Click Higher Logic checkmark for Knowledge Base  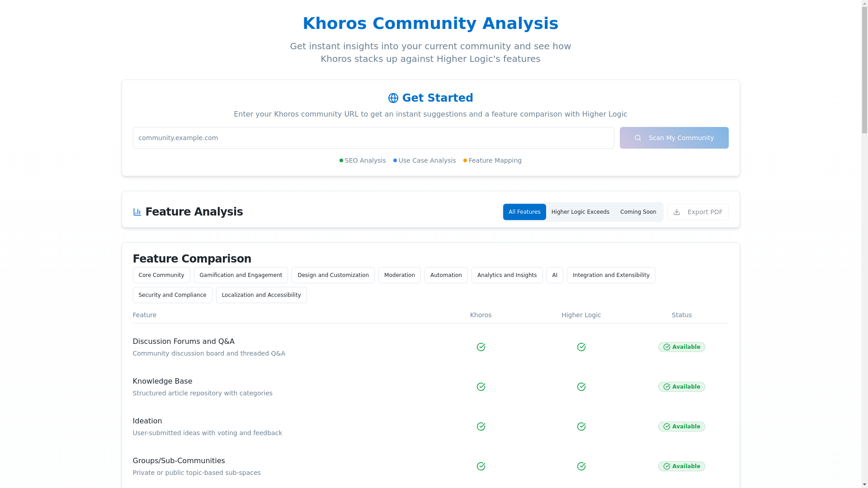[581, 387]
